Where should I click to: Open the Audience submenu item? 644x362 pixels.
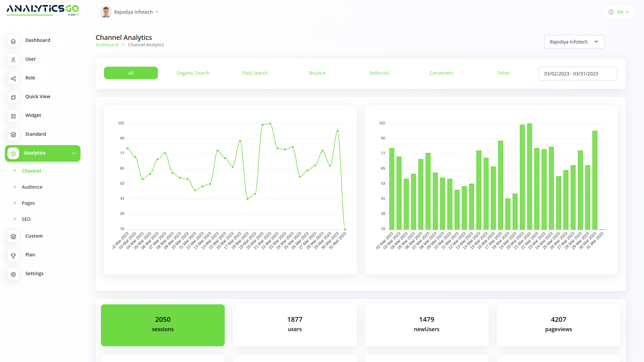[x=32, y=187]
